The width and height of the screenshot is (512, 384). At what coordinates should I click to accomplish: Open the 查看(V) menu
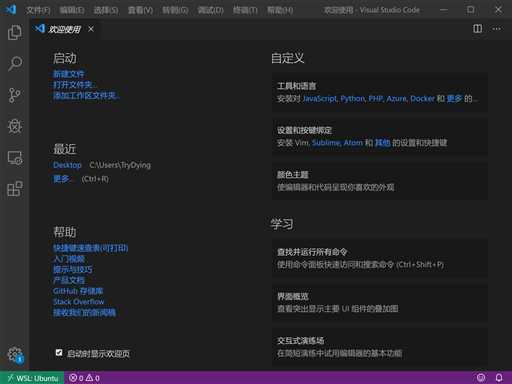point(140,10)
